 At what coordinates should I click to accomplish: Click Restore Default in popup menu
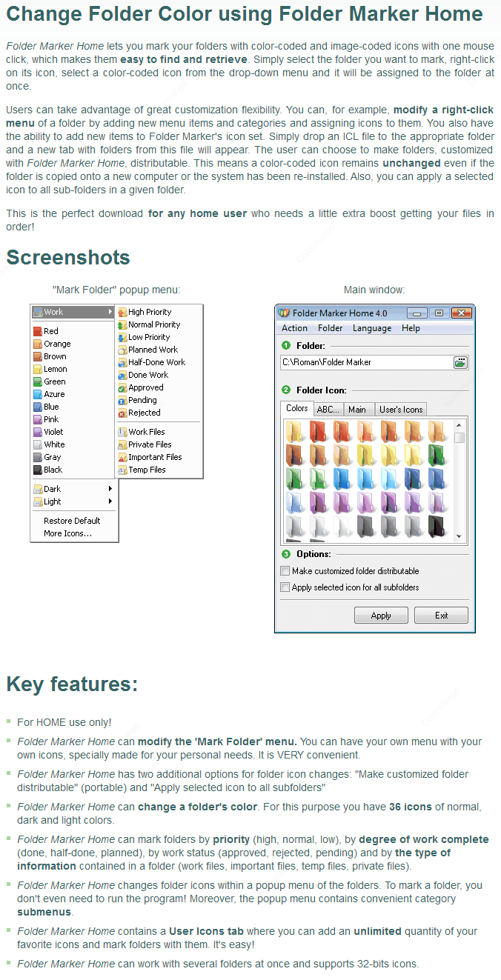73,521
